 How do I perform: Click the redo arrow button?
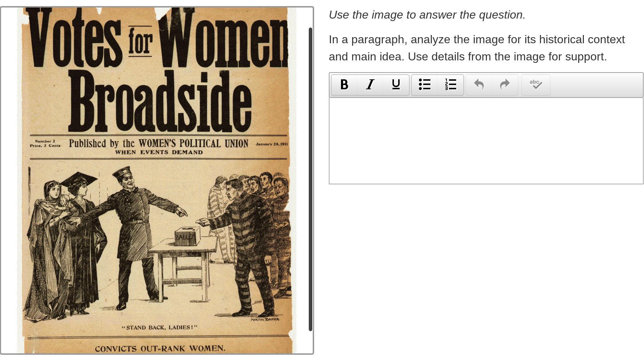click(505, 85)
